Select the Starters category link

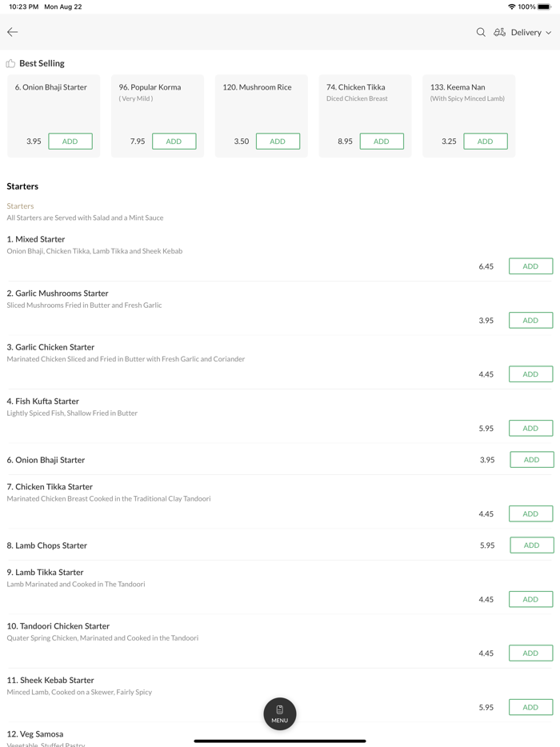pyautogui.click(x=20, y=206)
